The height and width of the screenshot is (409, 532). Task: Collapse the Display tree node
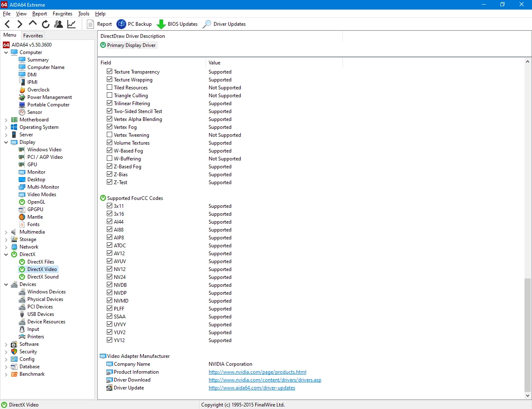point(6,142)
